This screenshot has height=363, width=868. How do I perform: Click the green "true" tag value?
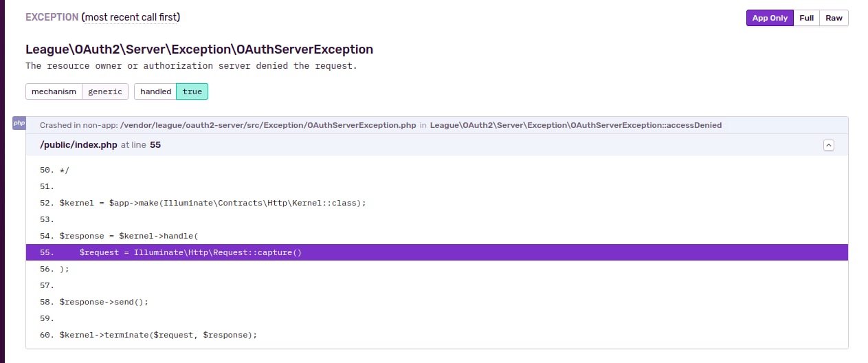(192, 91)
